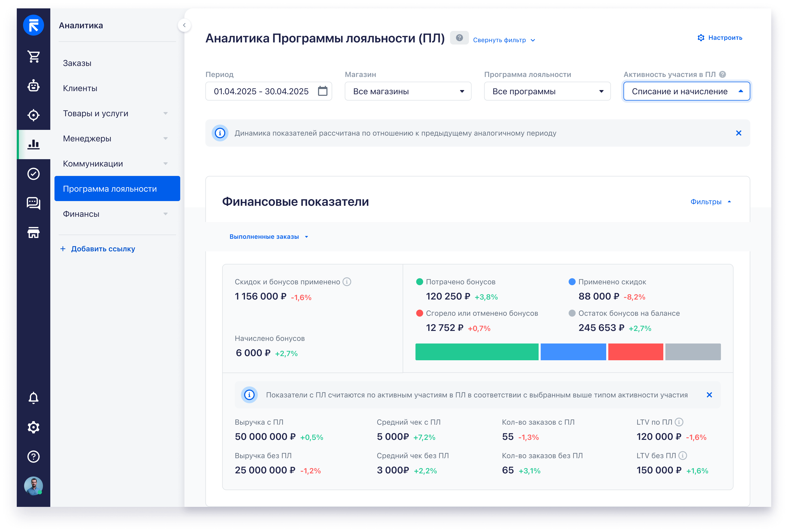Click the LTV без ПЛ value 150 000 ₽

click(659, 470)
